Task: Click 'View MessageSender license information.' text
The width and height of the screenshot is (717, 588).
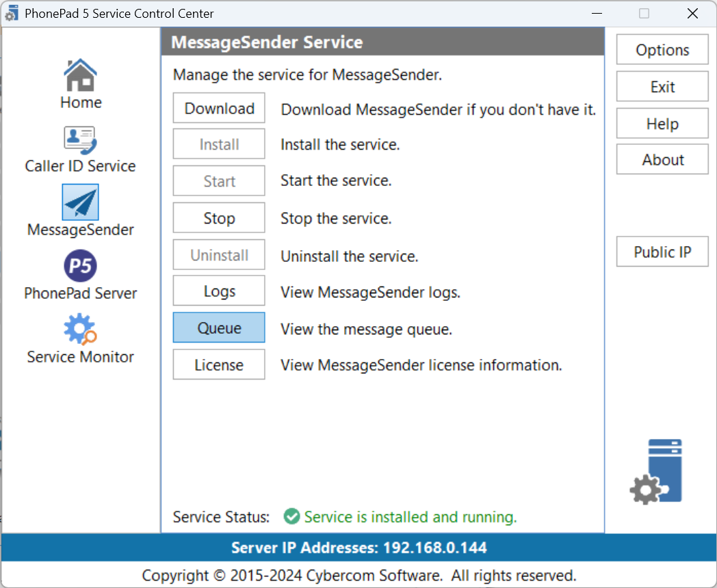Action: point(421,365)
